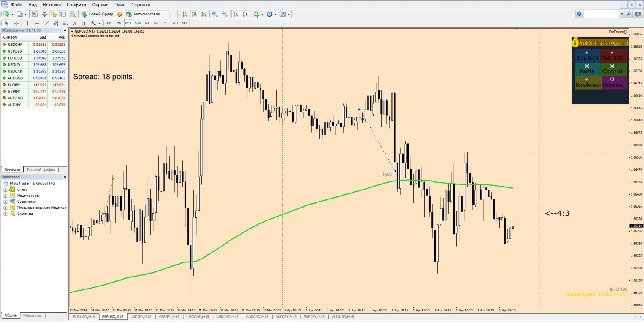The height and width of the screenshot is (322, 644).
Task: Open the Data Window crosshair icon
Action: pyautogui.click(x=44, y=14)
